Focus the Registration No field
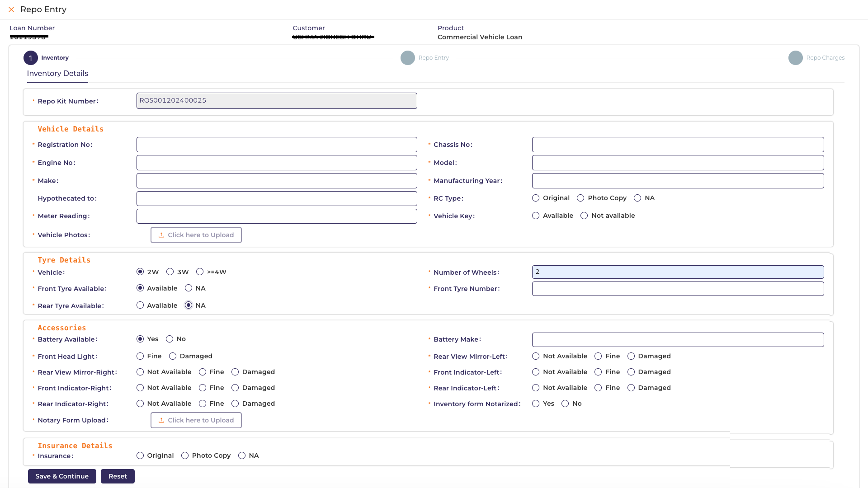 (x=277, y=145)
